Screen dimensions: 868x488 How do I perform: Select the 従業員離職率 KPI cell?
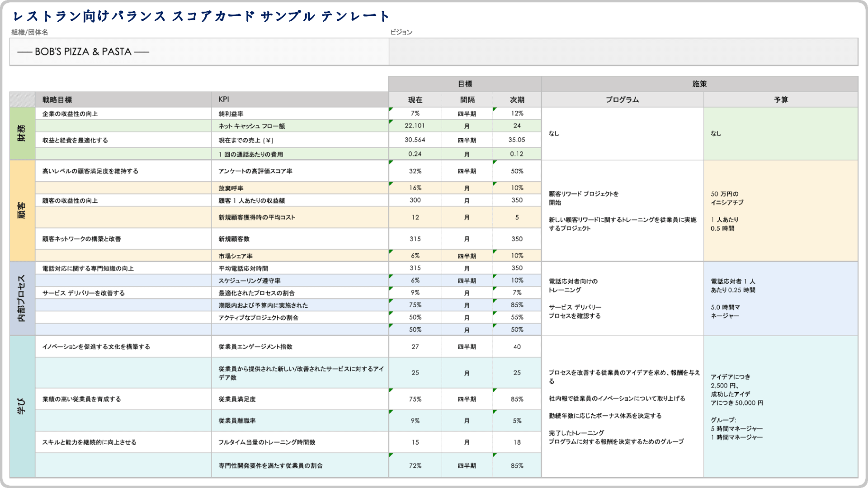tap(300, 421)
